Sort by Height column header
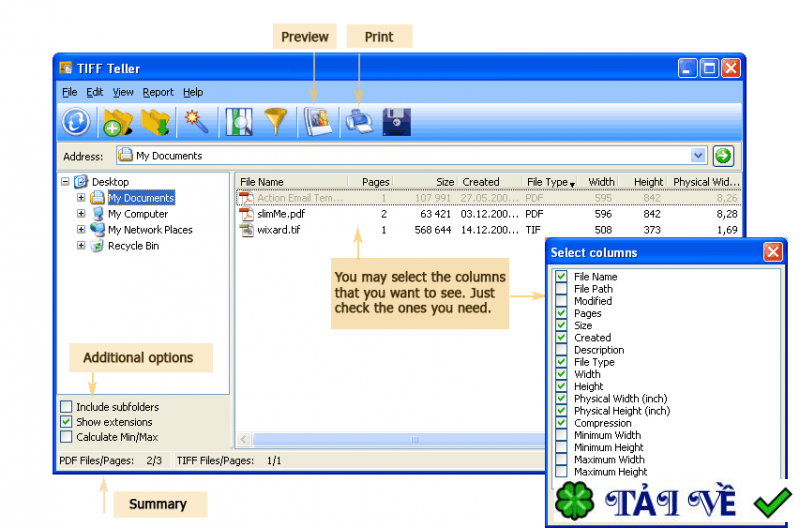The image size is (800, 528). [x=643, y=182]
